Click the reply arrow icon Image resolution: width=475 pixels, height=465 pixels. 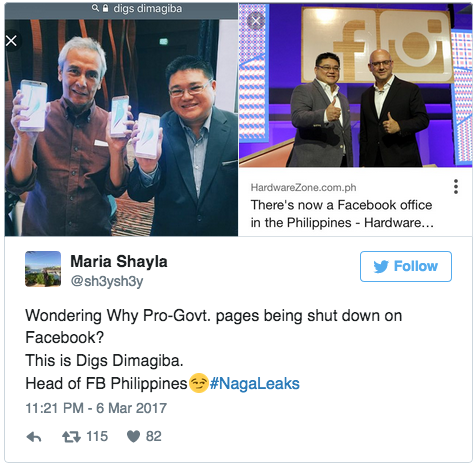pyautogui.click(x=34, y=437)
